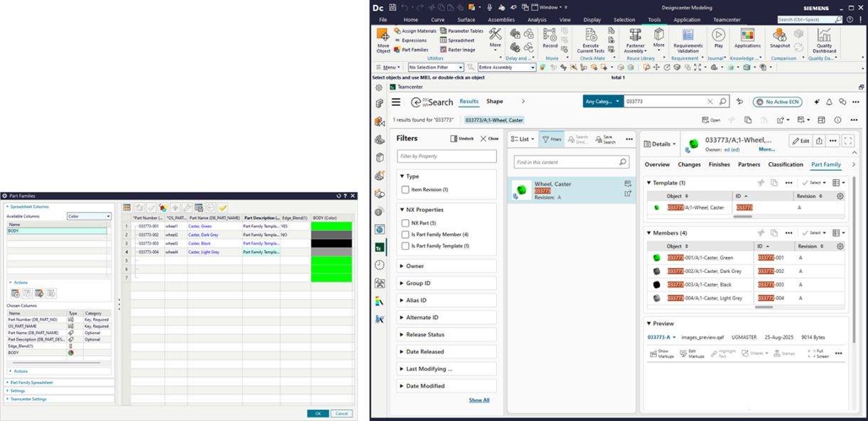Click the Show All filters link
868x421 pixels.
click(479, 400)
